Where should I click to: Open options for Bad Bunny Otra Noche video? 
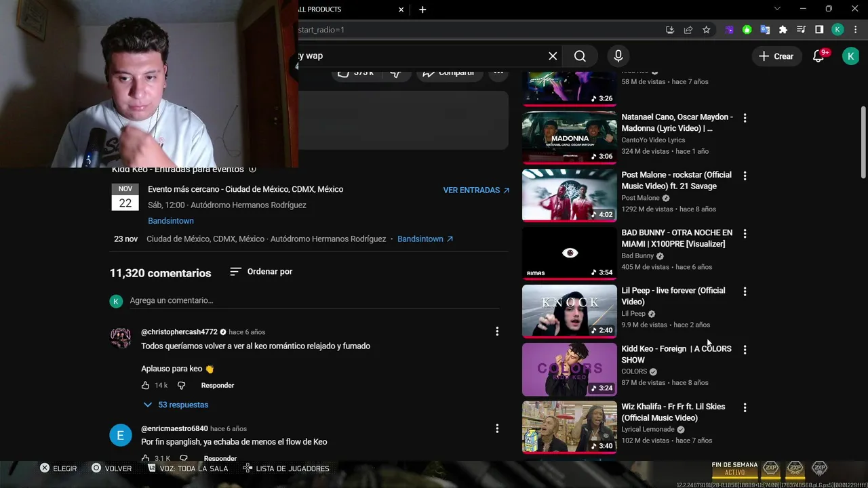(745, 234)
